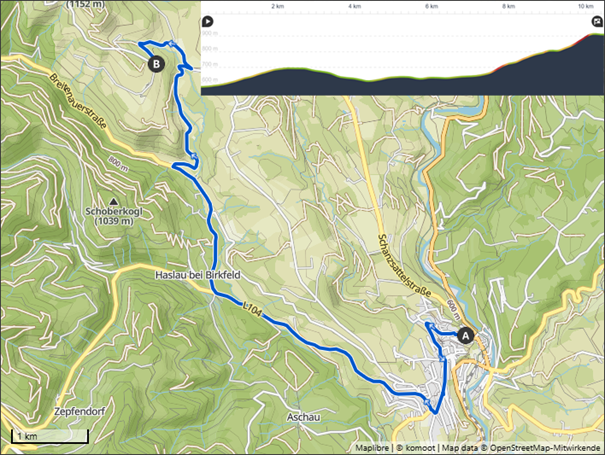Viewport: 605px width, 455px height.
Task: Click the Aschau village label
Action: tap(303, 417)
